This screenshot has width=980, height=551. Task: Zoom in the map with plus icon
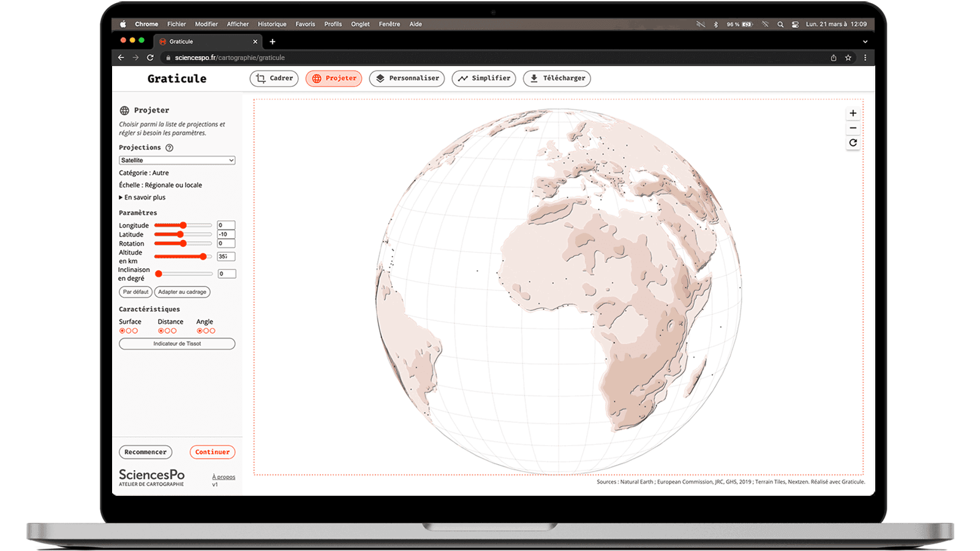coord(853,113)
